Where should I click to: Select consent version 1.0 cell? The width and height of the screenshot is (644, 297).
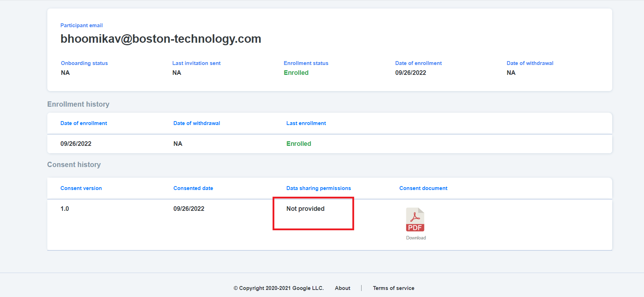pyautogui.click(x=65, y=209)
